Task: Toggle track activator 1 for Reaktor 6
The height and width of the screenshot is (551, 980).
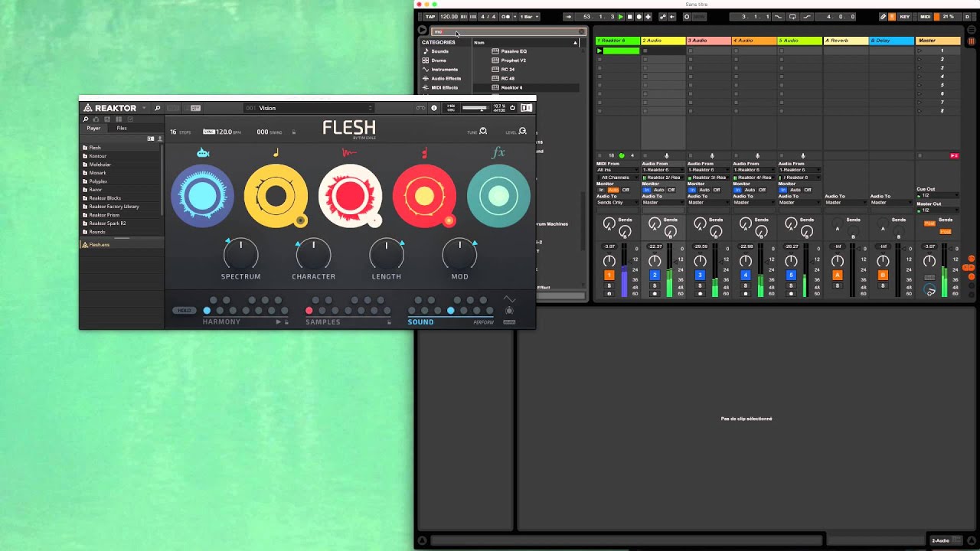Action: coord(609,275)
